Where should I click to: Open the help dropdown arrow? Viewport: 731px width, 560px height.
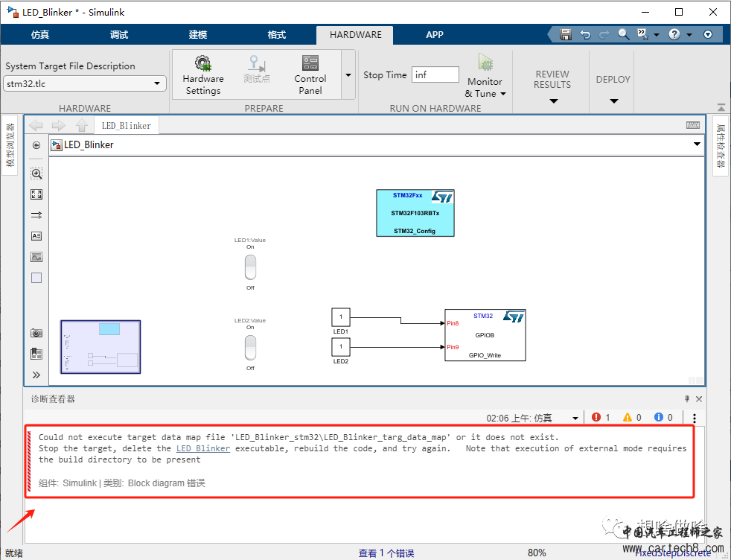(x=689, y=35)
